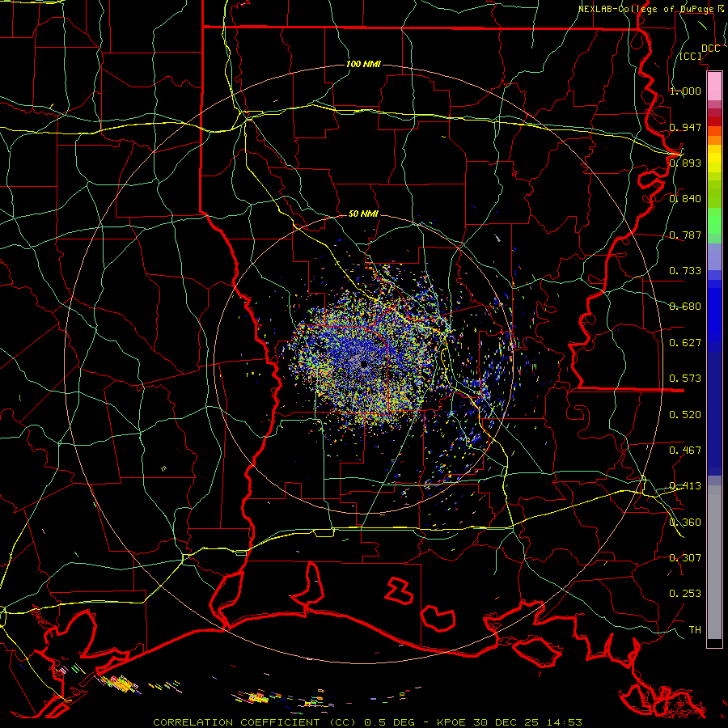Viewport: 728px width, 728px height.
Task: Click the 0.680 scale value
Action: 685,307
